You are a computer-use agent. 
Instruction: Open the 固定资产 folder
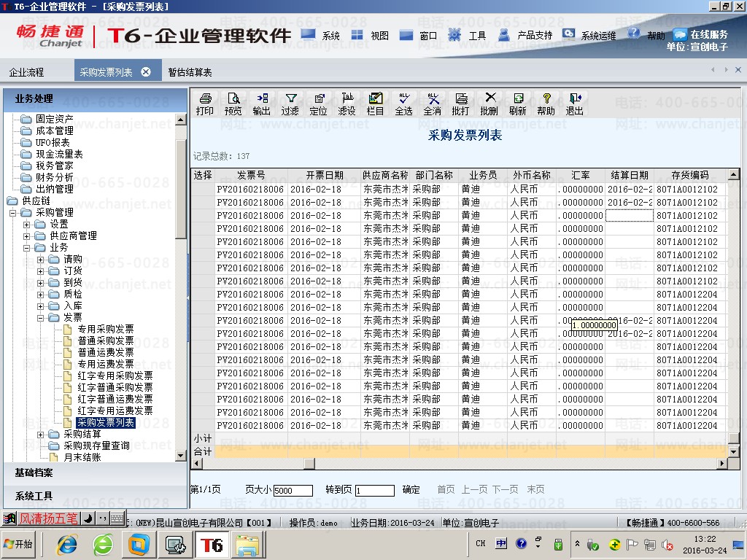click(54, 119)
